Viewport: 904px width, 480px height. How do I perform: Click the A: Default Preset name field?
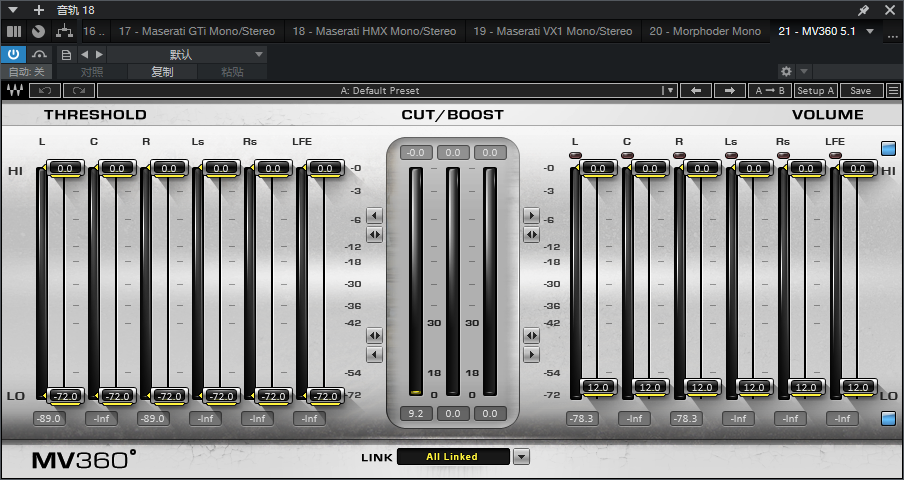point(379,90)
